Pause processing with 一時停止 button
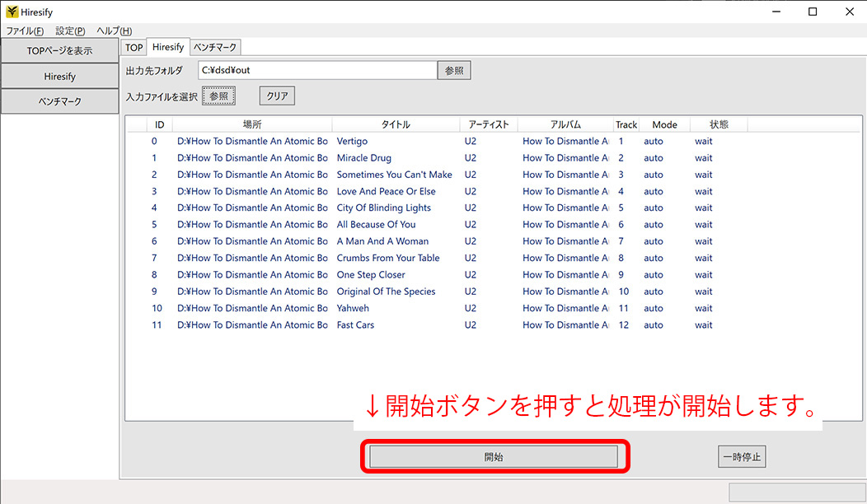 [x=741, y=457]
